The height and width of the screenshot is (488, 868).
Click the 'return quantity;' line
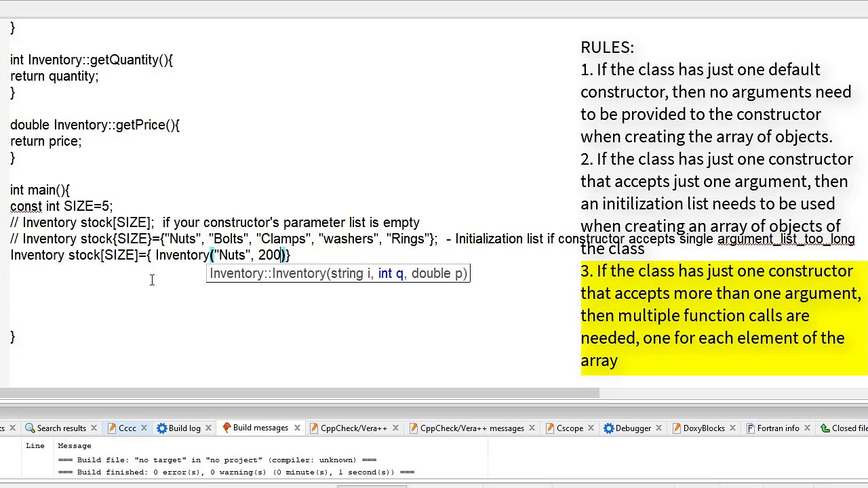point(54,77)
